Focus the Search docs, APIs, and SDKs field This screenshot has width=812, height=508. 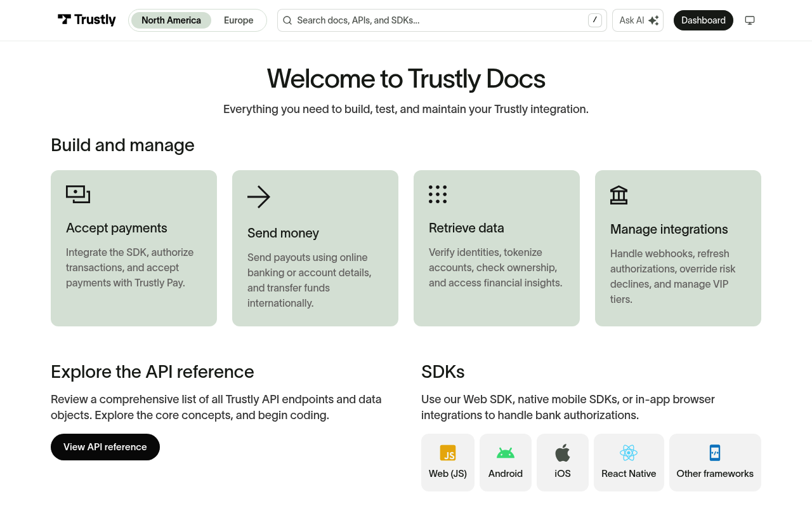pos(442,20)
